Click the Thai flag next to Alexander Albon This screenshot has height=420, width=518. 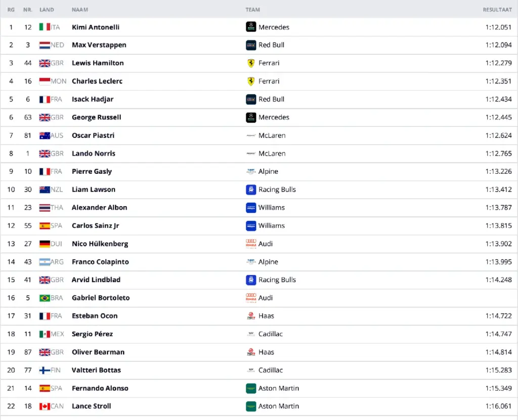pyautogui.click(x=45, y=208)
